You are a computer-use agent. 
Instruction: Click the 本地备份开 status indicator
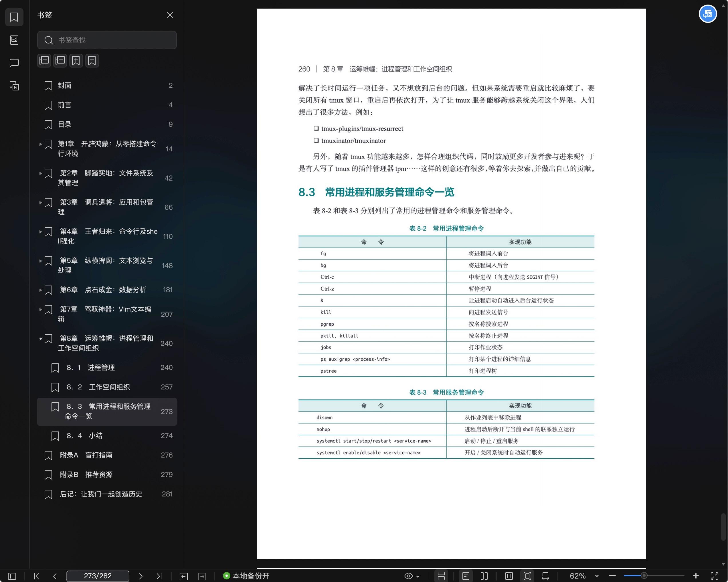tap(246, 576)
